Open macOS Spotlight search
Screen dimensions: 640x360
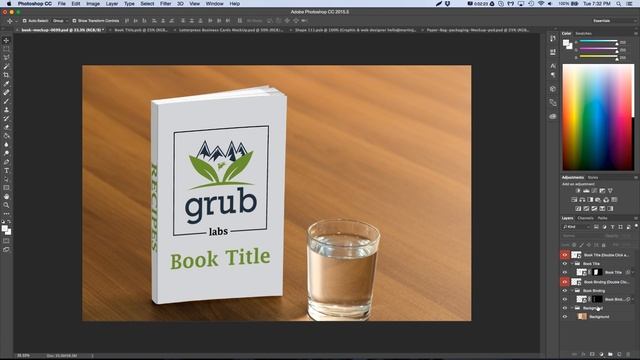pos(619,4)
